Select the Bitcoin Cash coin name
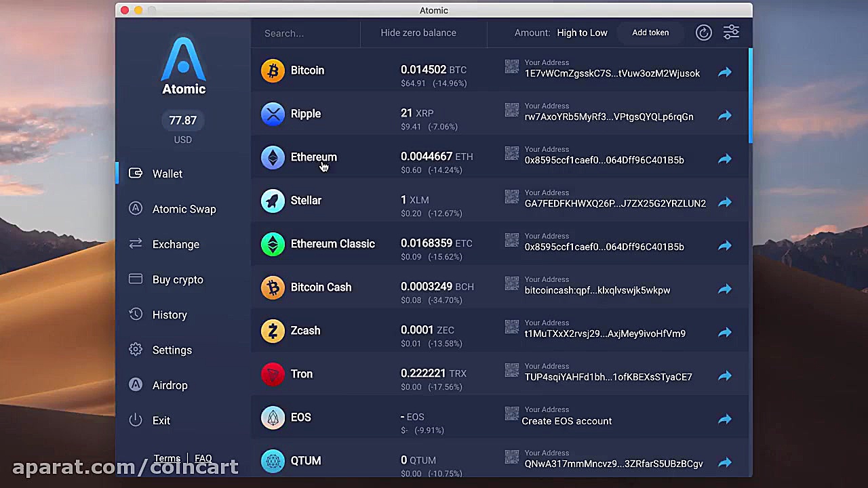Viewport: 868px width, 488px height. (x=321, y=287)
